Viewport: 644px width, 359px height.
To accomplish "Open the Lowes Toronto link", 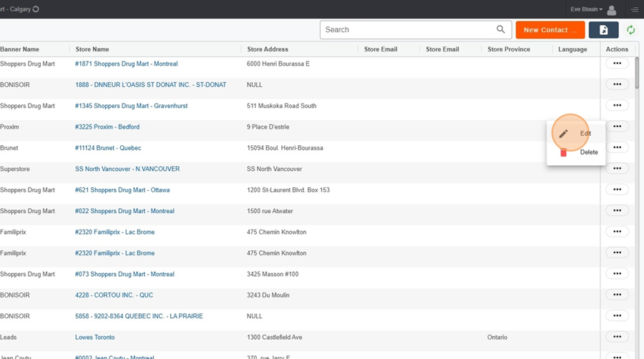I will click(95, 338).
